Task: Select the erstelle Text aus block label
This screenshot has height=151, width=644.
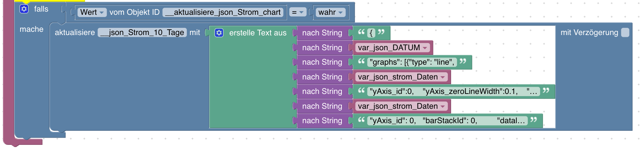Action: [x=258, y=33]
